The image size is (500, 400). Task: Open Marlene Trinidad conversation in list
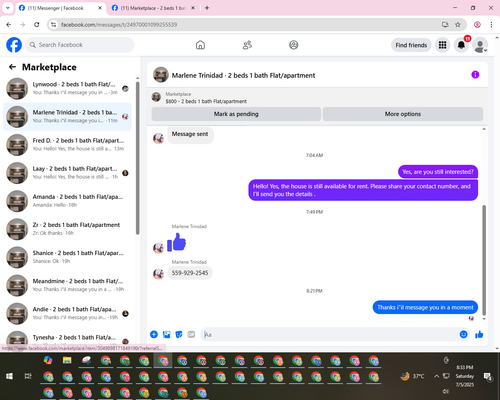tap(68, 117)
